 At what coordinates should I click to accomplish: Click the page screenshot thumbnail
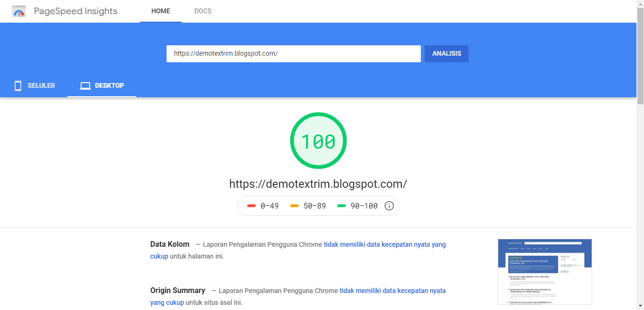pyautogui.click(x=545, y=272)
